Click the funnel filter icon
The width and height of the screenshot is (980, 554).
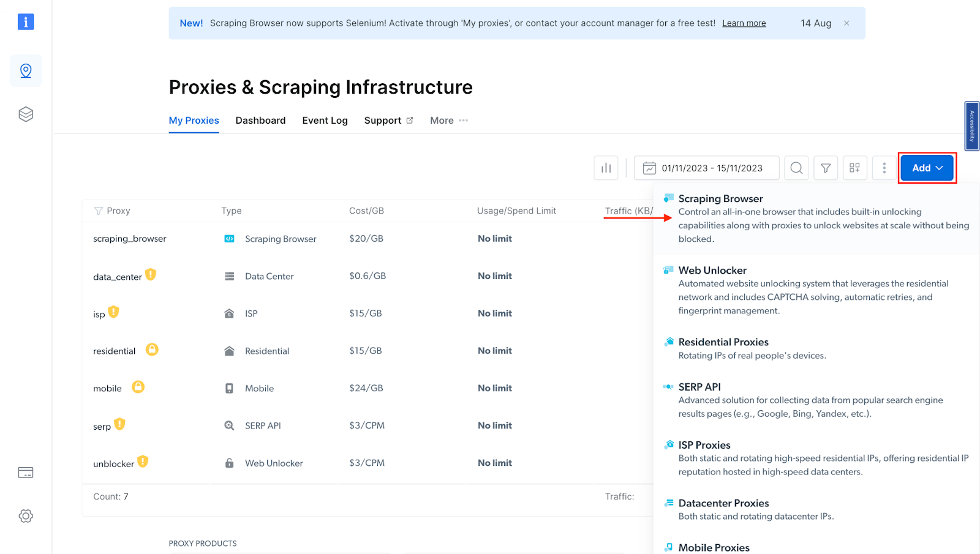826,168
